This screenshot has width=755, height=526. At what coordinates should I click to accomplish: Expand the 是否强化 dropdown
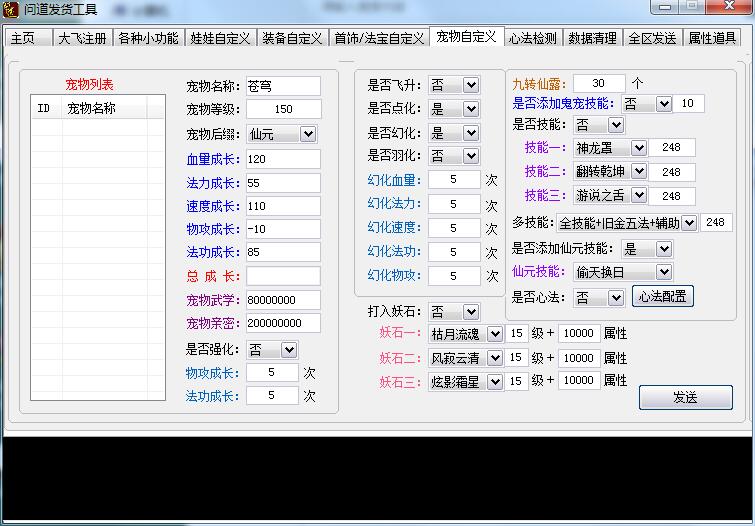click(288, 349)
